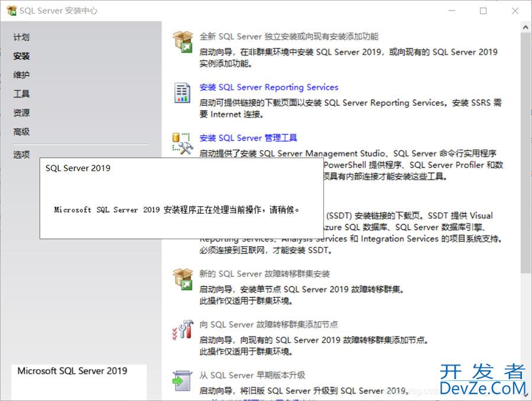Screen dimensions: 532x401
Task: Click the scrollbar down arrow
Action: pyautogui.click(x=526, y=395)
